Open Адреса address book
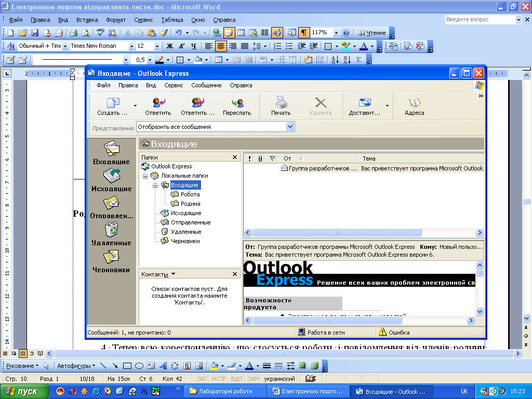The height and width of the screenshot is (399, 532). (x=414, y=107)
